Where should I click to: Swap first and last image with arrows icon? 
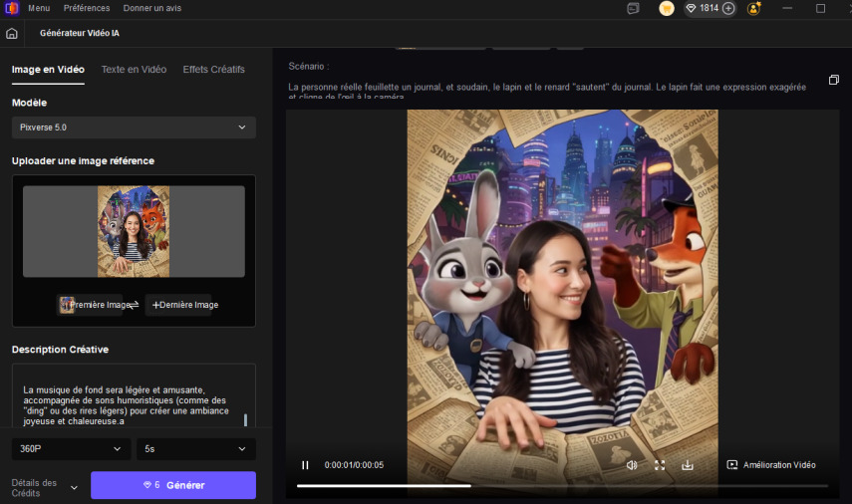pyautogui.click(x=134, y=305)
